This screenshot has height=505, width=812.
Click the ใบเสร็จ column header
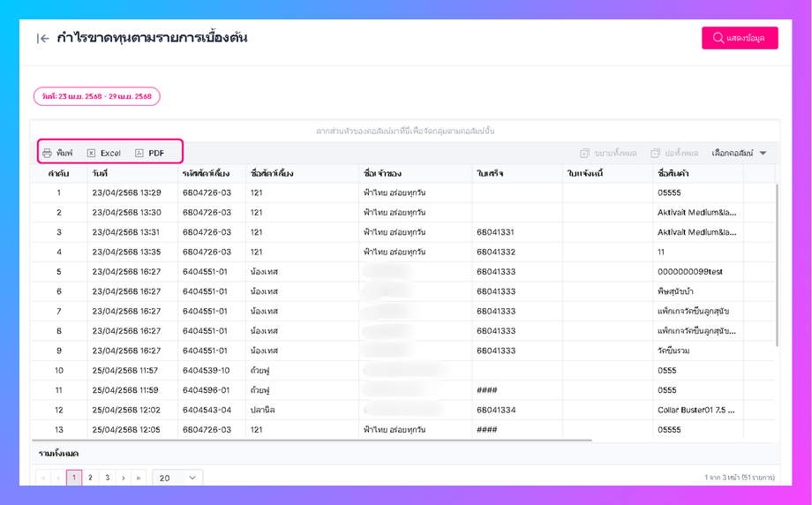pos(517,174)
